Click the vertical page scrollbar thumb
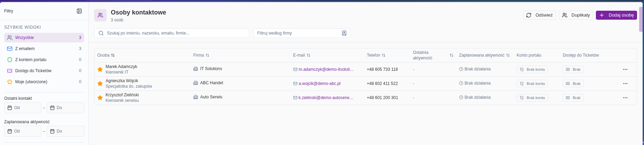644x145 pixels. (x=641, y=19)
